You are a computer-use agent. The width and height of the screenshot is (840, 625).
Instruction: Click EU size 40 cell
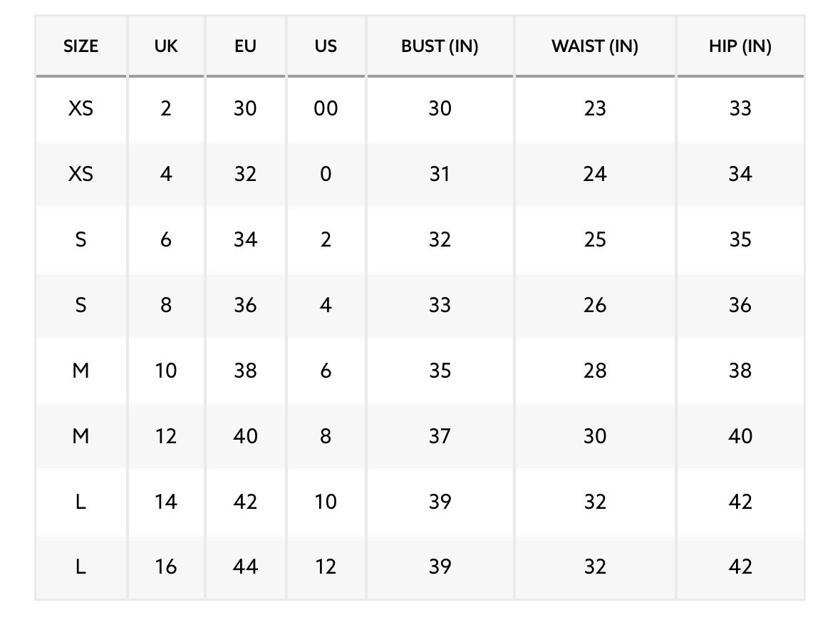pyautogui.click(x=245, y=435)
